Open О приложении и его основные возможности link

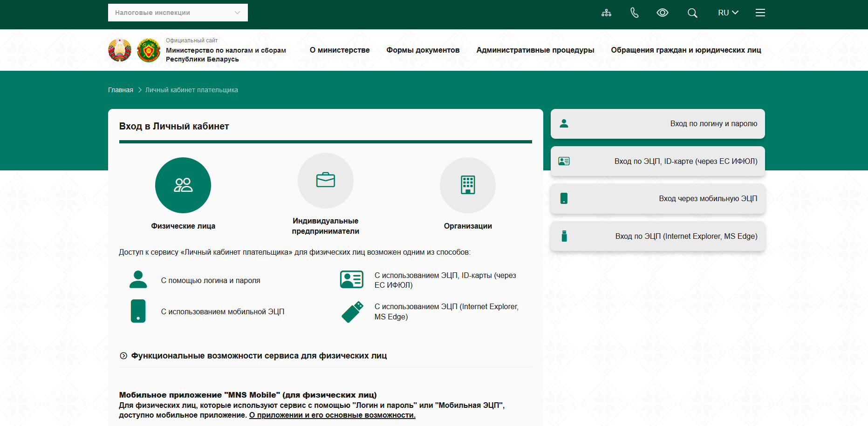(332, 415)
